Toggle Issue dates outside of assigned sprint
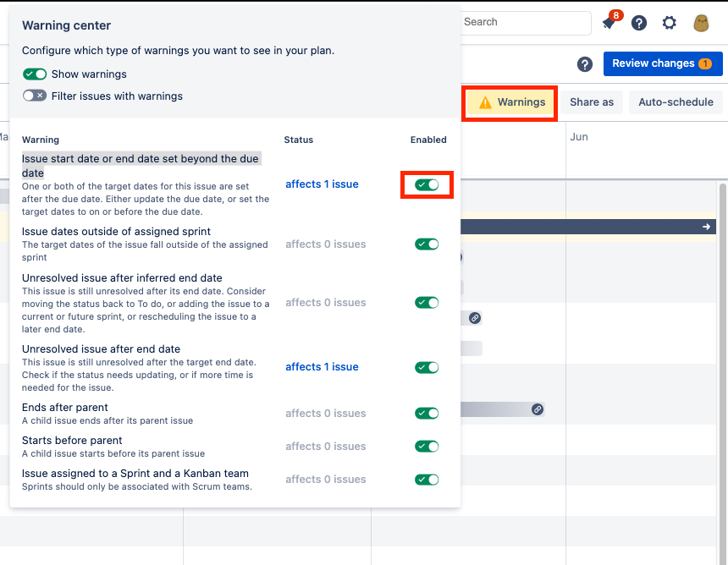The image size is (728, 565). (x=427, y=244)
